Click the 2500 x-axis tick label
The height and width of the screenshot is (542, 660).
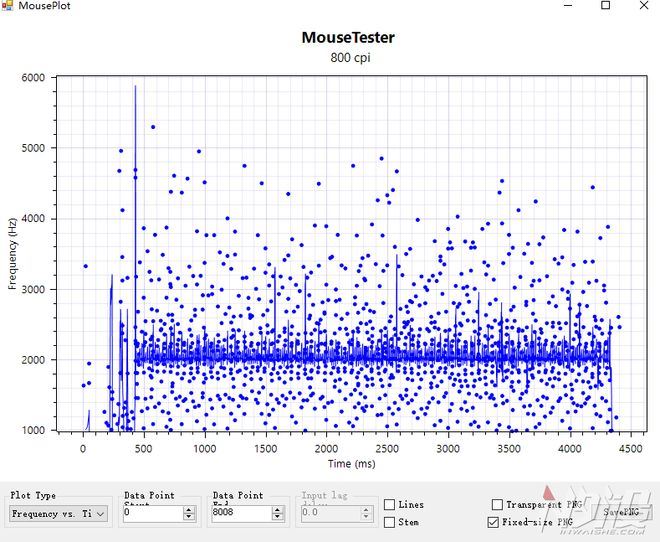click(387, 449)
